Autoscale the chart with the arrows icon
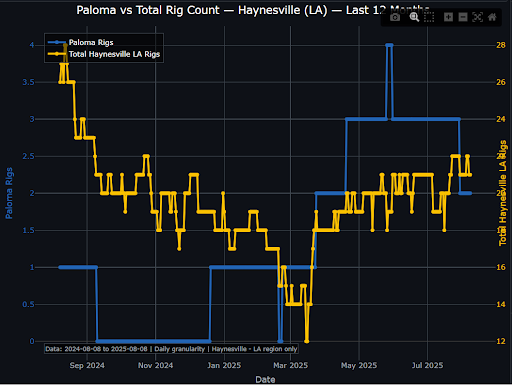This screenshot has width=512, height=385. 478,17
